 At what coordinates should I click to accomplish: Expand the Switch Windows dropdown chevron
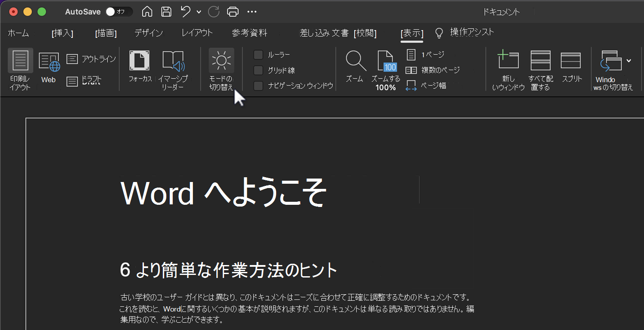pos(629,61)
